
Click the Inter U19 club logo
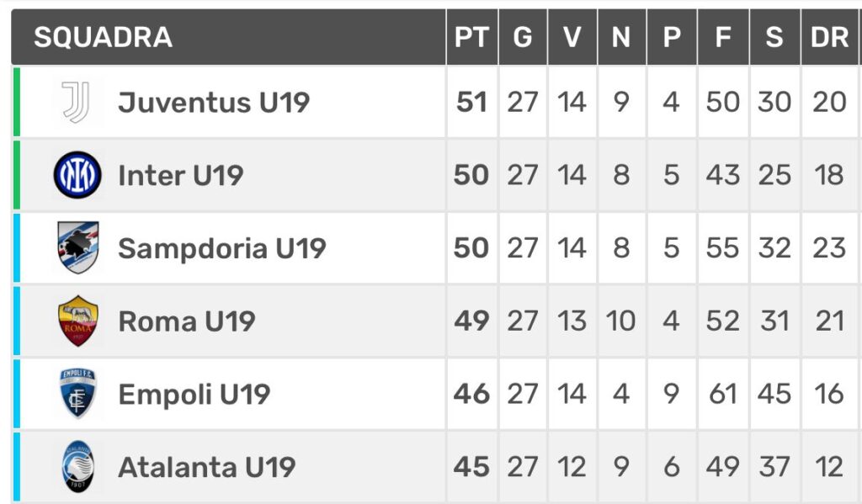pyautogui.click(x=77, y=175)
